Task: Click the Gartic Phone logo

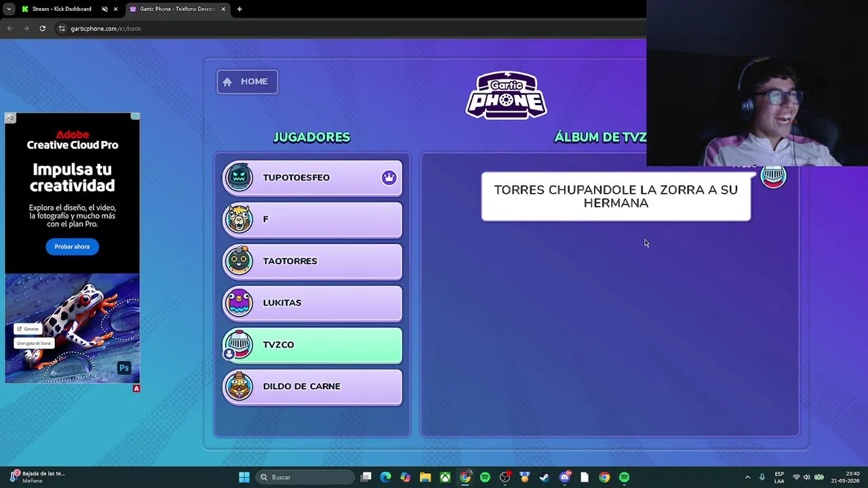Action: click(506, 96)
